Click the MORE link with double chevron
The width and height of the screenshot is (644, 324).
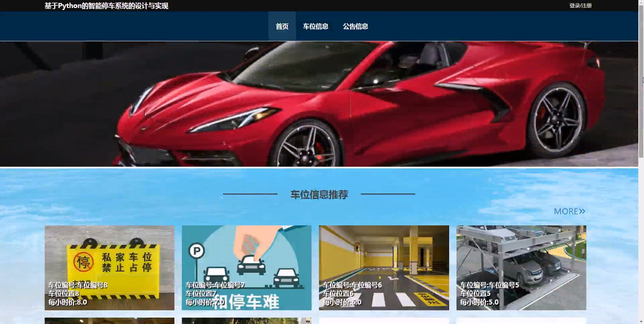click(x=569, y=211)
